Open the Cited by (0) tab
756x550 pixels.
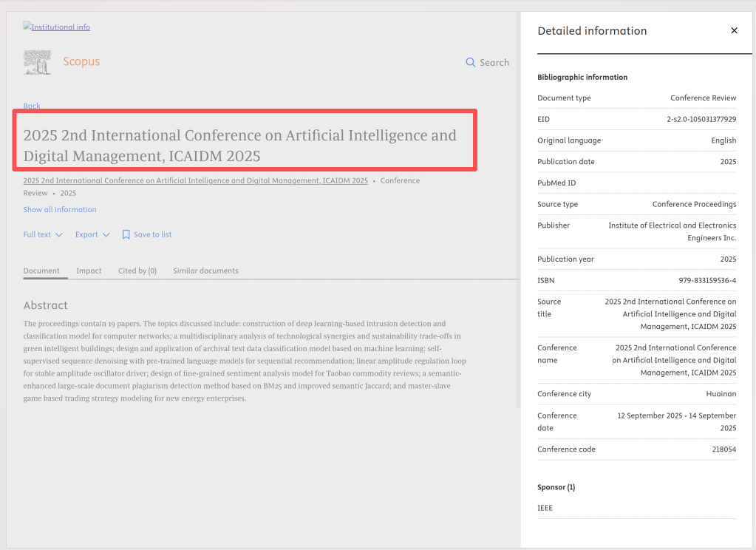click(x=137, y=271)
